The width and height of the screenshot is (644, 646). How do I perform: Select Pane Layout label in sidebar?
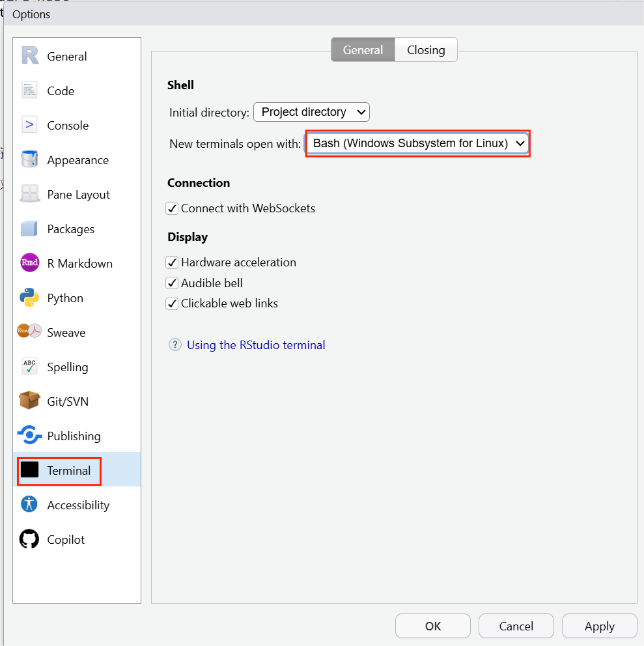[79, 195]
